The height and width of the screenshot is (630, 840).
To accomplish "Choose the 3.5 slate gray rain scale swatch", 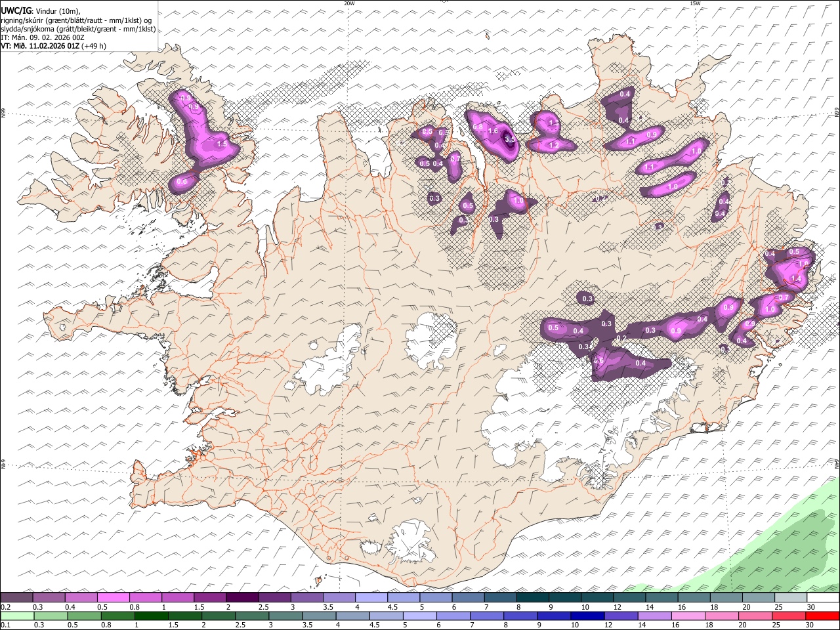I will [319, 616].
